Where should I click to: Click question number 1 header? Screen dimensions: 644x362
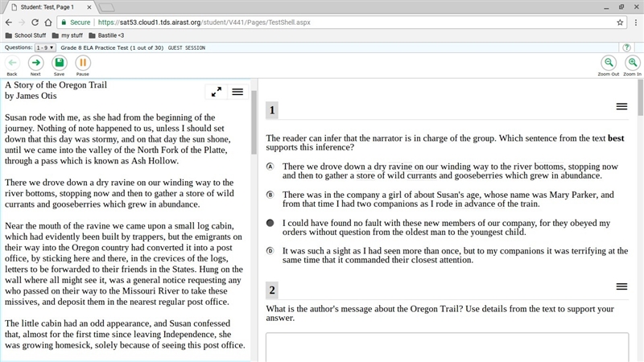pos(272,110)
